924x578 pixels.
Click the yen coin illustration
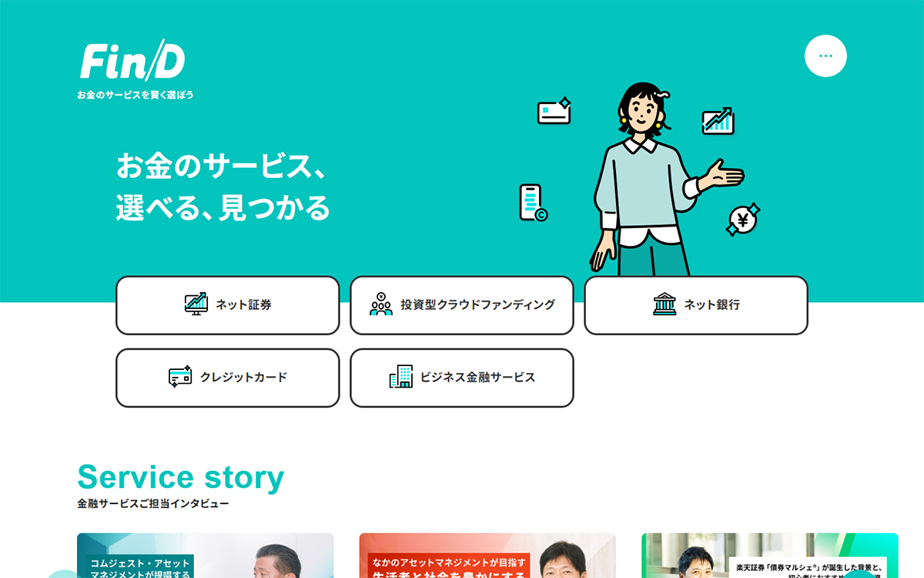(x=743, y=220)
